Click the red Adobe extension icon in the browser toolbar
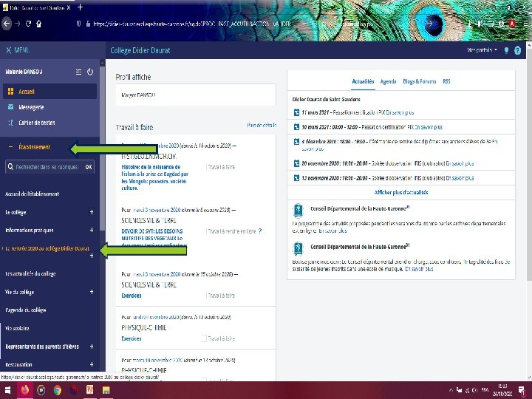Screen dimensions: 532x399 click(512, 24)
